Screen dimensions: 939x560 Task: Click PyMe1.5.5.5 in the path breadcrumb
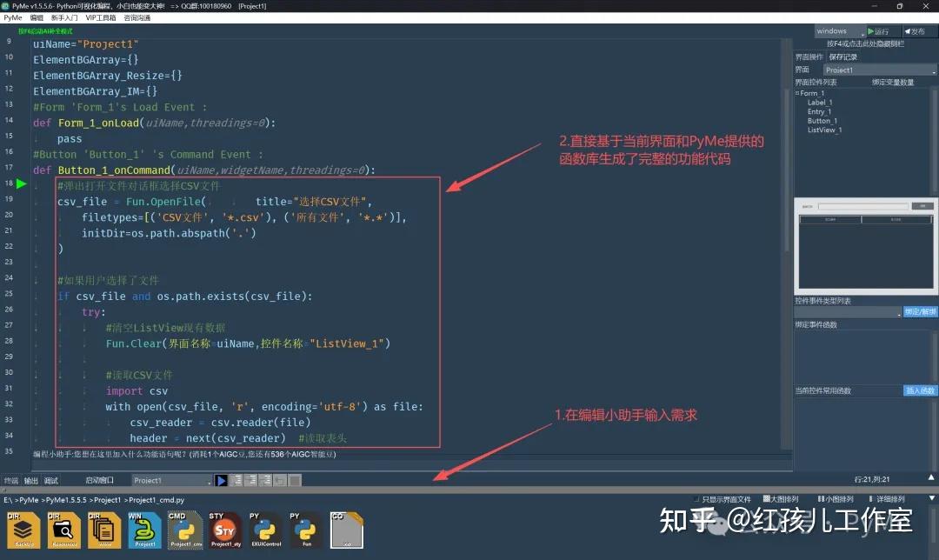66,499
